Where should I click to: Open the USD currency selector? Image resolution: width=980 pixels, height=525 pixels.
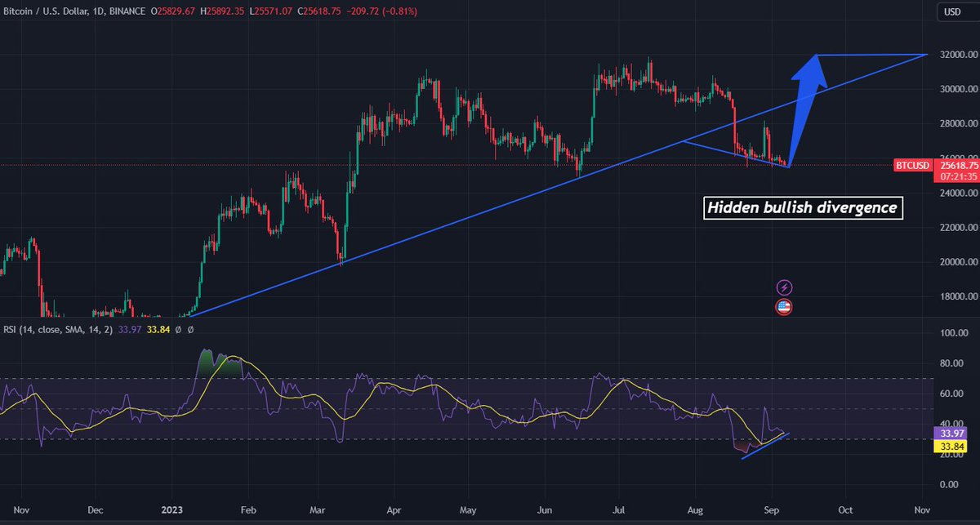pyautogui.click(x=952, y=11)
